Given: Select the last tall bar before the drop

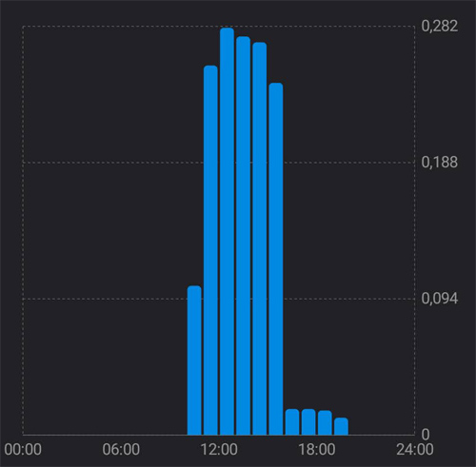Looking at the screenshot, I should 276,259.
